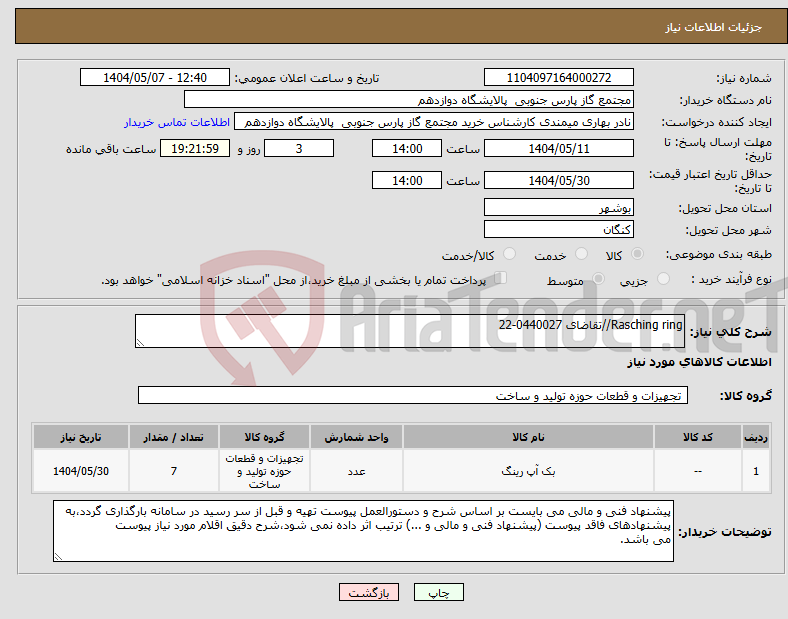Click the اطلاعات کالاهای مورد نیاز section heading
The height and width of the screenshot is (619, 788).
699,362
